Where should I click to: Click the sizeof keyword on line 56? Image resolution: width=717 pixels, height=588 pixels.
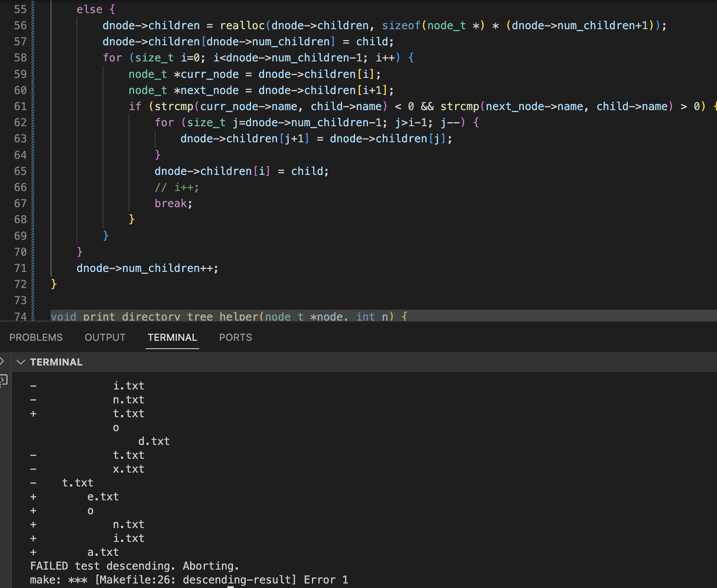401,25
